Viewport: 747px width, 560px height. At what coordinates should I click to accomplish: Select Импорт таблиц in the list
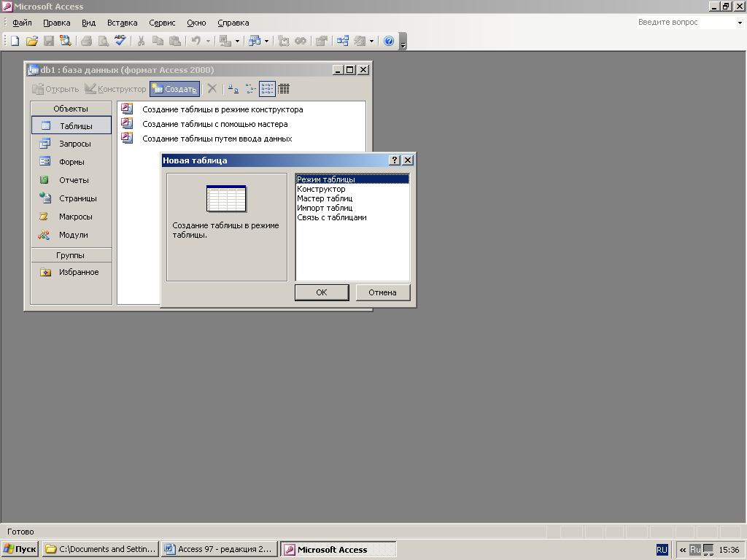tap(352, 208)
